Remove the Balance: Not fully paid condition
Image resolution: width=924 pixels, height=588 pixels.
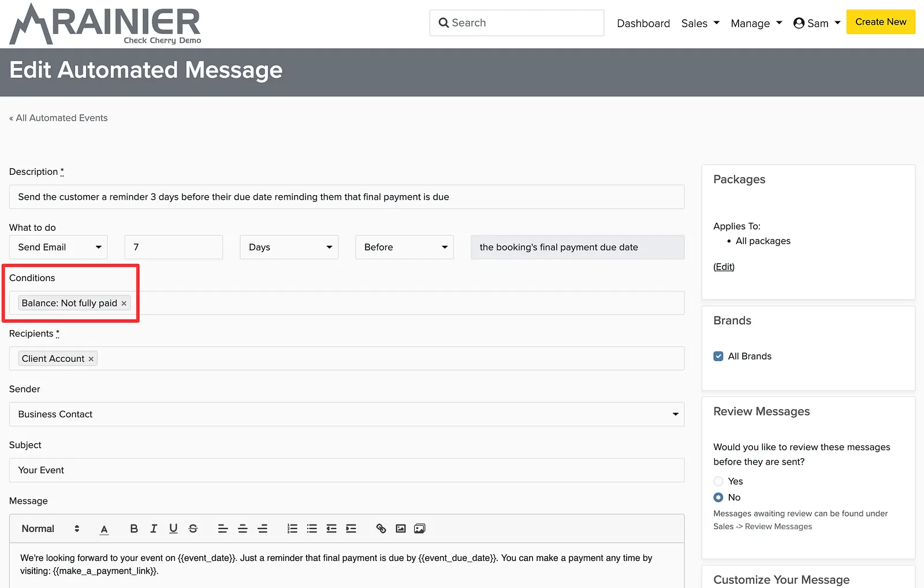(x=124, y=304)
